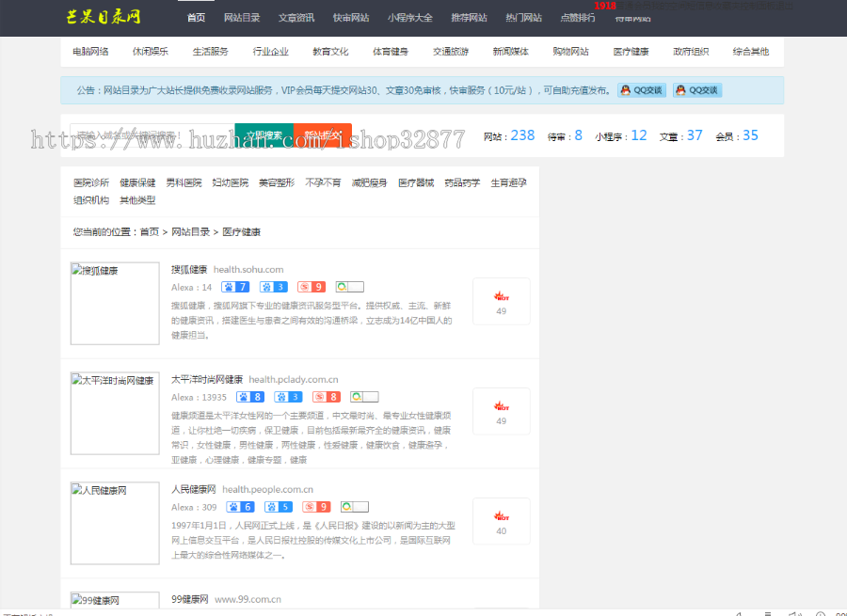This screenshot has width=847, height=616.
Task: Open the 健康保健 subcategory
Action: 137,183
